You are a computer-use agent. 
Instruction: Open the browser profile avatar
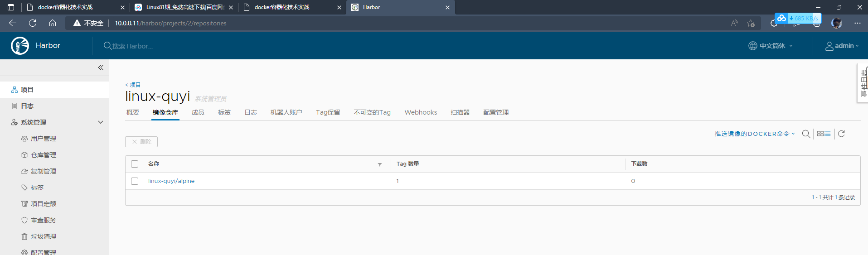(837, 23)
